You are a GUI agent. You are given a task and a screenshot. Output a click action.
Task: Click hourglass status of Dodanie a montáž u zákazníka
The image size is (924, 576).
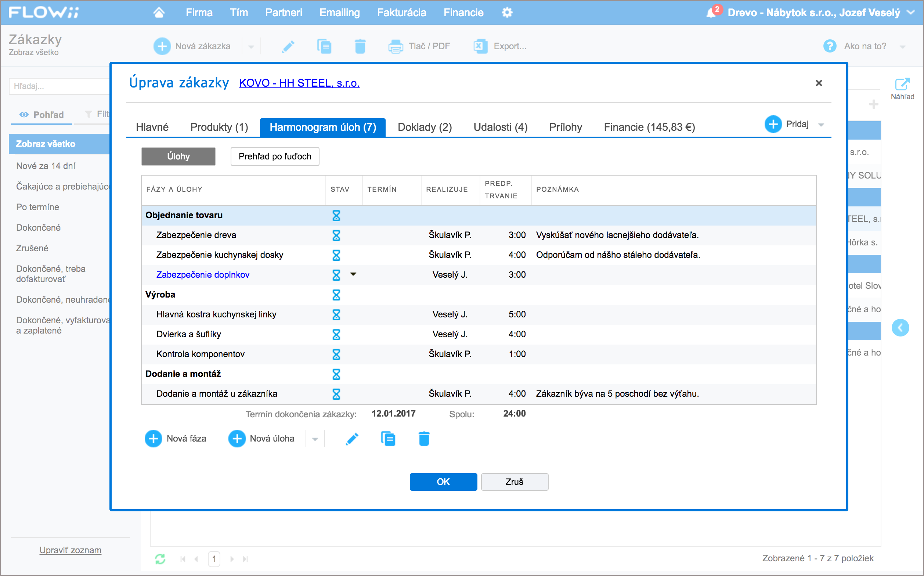click(336, 394)
